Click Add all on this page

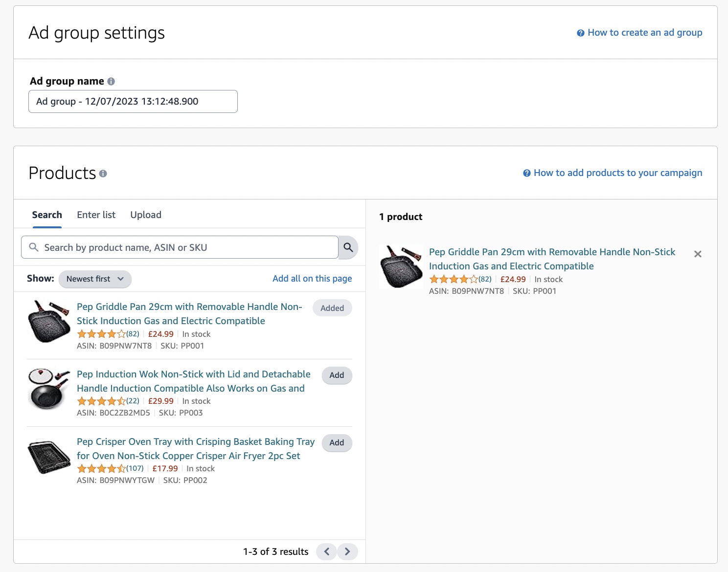(312, 278)
